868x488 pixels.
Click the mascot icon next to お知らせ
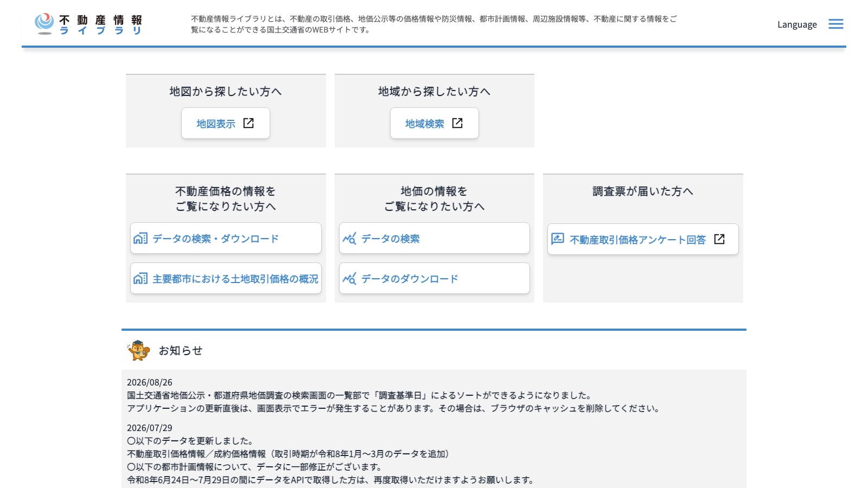click(138, 350)
